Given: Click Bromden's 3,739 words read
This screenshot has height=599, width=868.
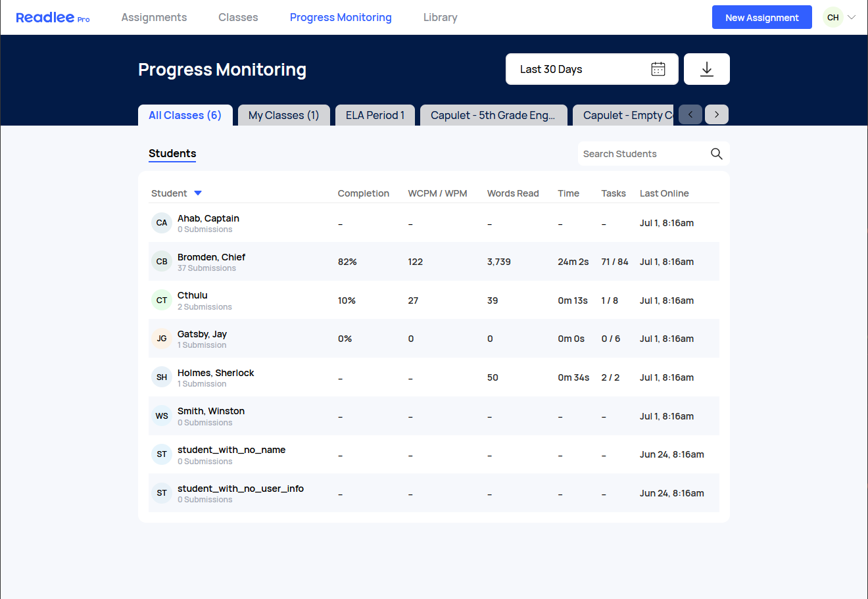Looking at the screenshot, I should (498, 262).
